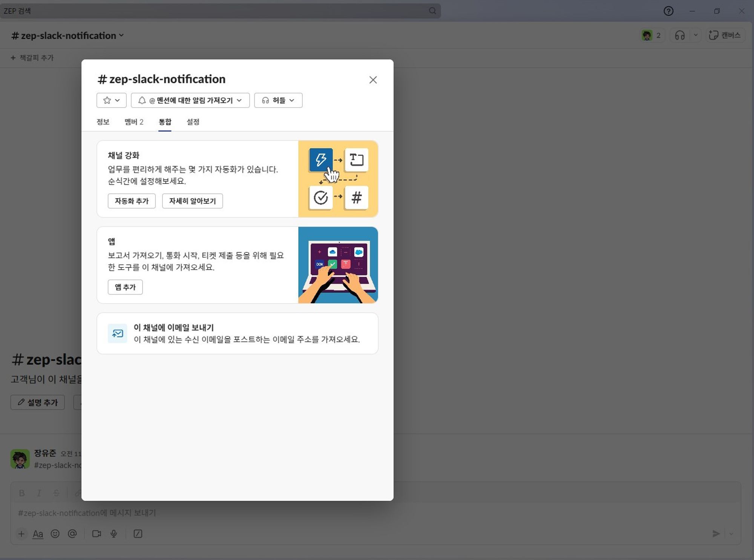Viewport: 754px width, 560px height.
Task: Switch to the 정보 tab
Action: click(103, 122)
